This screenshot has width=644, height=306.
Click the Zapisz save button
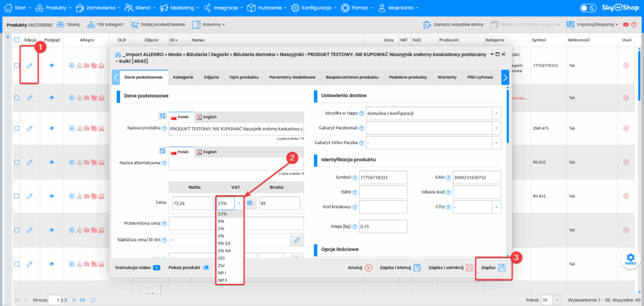(x=494, y=268)
